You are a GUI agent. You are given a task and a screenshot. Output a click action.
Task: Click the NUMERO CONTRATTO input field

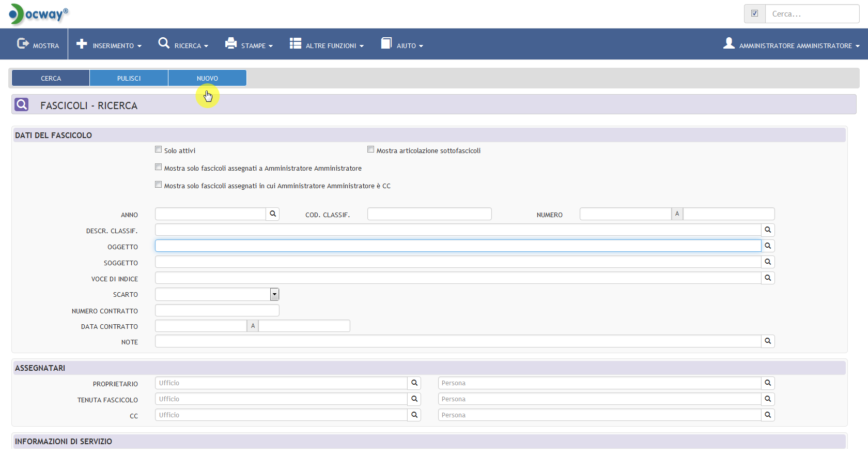[x=217, y=310]
